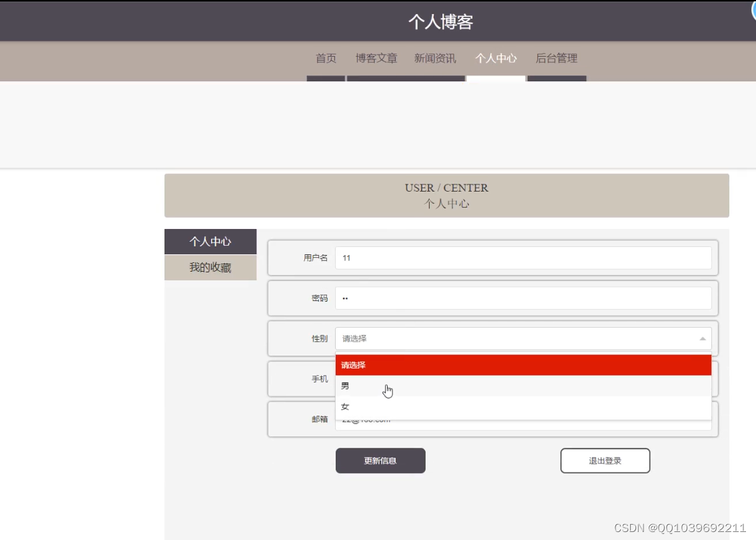The width and height of the screenshot is (756, 540).
Task: Click the 手机 field label
Action: [x=319, y=379]
